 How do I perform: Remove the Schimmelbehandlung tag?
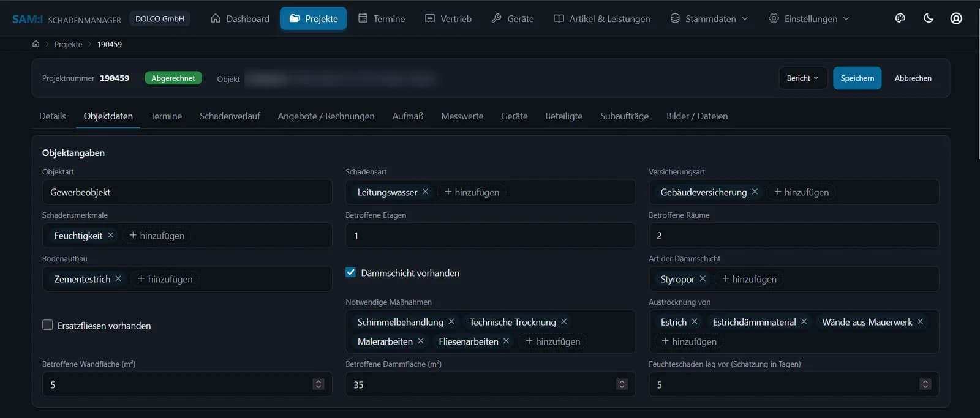(x=451, y=321)
